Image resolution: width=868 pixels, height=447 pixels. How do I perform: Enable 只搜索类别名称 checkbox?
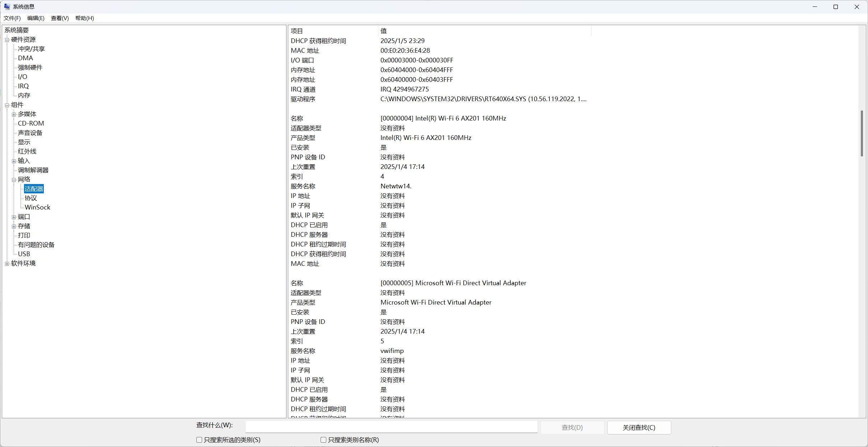click(323, 440)
